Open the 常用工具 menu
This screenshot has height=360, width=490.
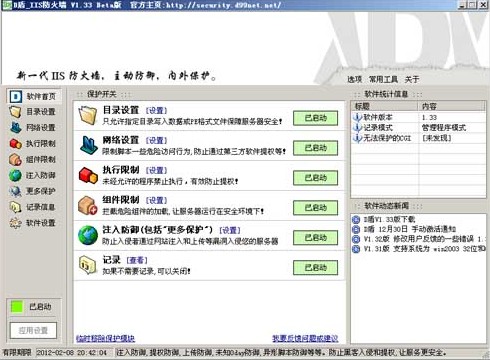click(383, 79)
